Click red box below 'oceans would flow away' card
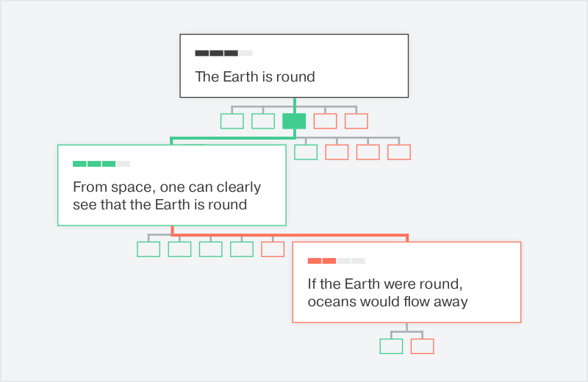The width and height of the screenshot is (588, 382). coord(423,346)
